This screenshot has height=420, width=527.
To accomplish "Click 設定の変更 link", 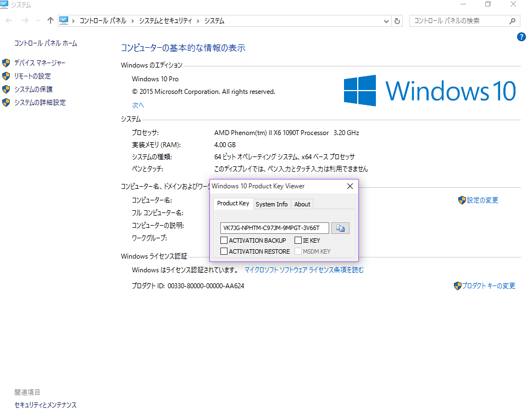I will 482,200.
